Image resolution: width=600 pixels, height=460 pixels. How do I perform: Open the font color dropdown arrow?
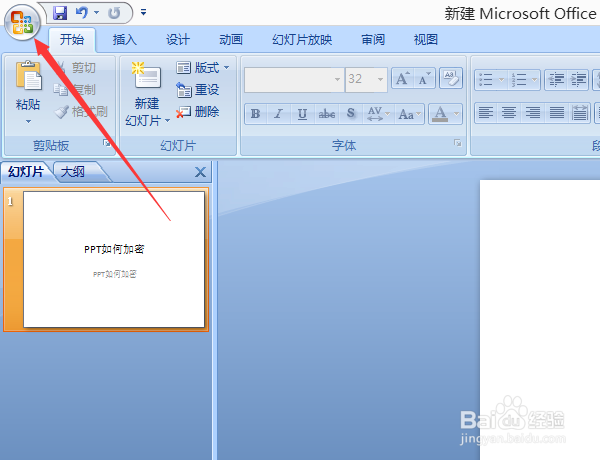[x=456, y=114]
